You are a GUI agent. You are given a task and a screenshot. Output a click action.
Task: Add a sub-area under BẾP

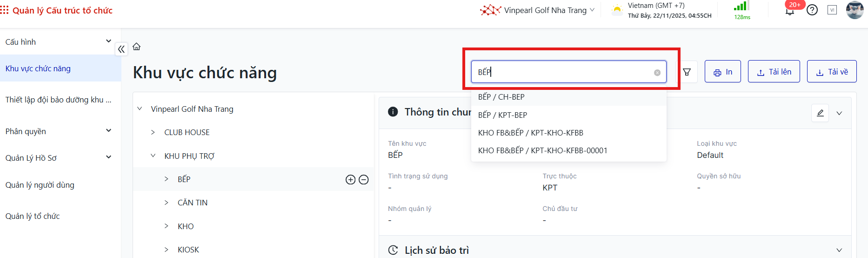pos(350,180)
